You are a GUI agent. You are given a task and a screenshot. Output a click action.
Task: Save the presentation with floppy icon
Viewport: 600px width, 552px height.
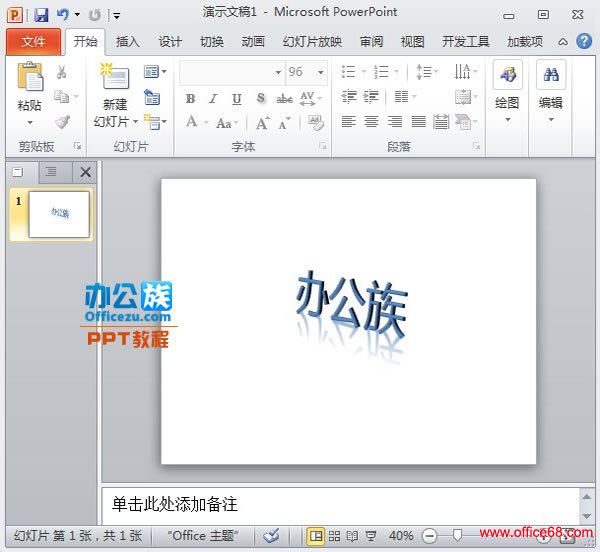coord(41,15)
